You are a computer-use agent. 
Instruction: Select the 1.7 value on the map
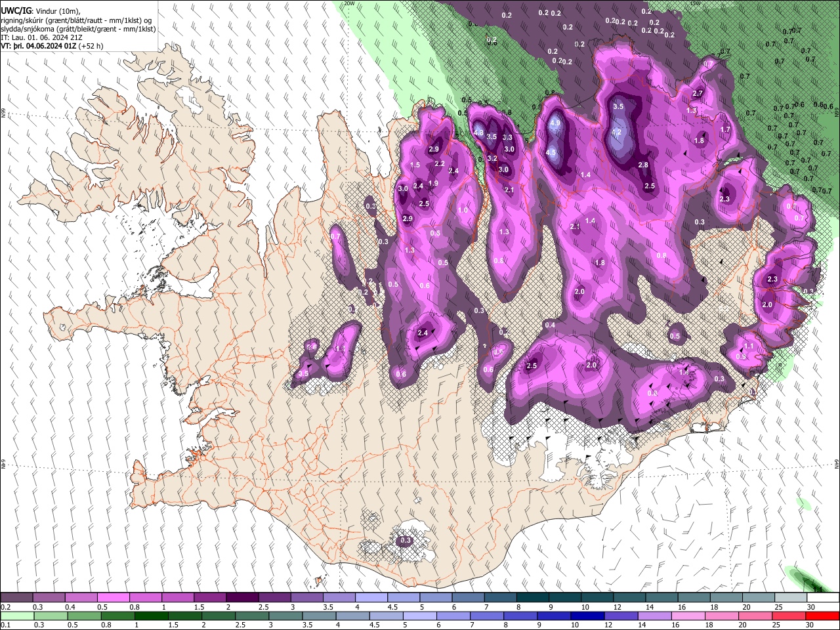click(725, 130)
